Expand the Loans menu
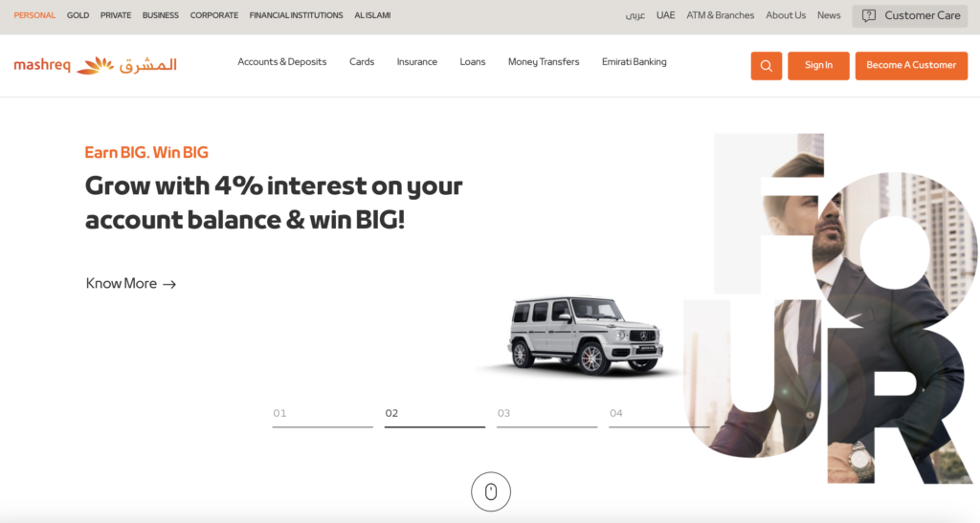Viewport: 980px width, 523px height. [473, 62]
